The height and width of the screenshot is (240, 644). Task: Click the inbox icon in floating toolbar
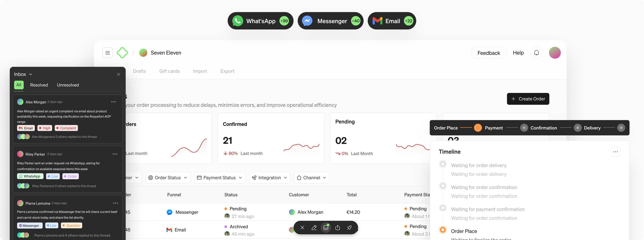(326, 227)
